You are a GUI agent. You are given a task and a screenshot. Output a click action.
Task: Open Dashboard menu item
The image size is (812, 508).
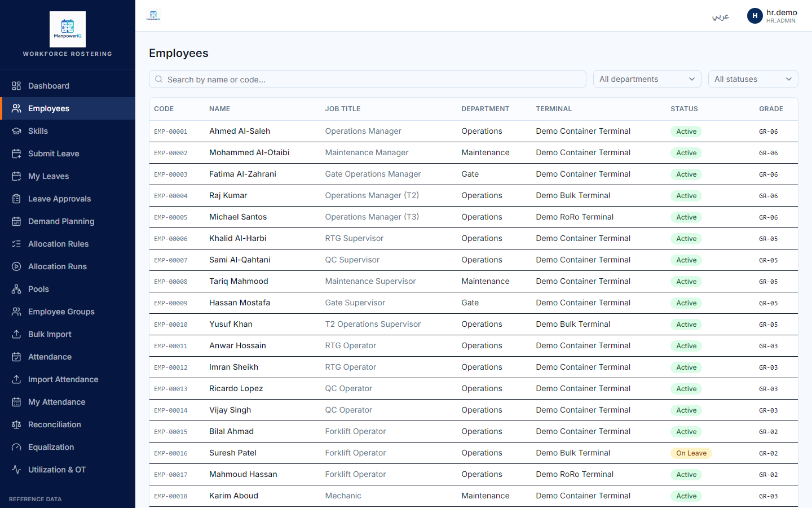coord(68,86)
